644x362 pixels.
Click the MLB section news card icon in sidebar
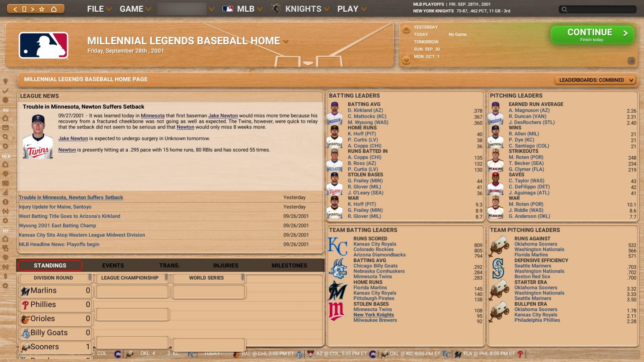tap(5, 183)
